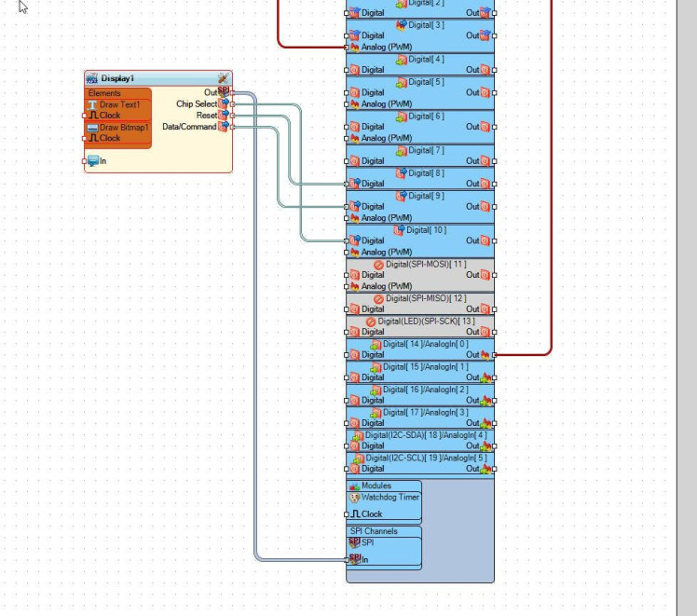Click the Display1 tools wrench icon
This screenshot has width=697, height=616.
[x=223, y=78]
